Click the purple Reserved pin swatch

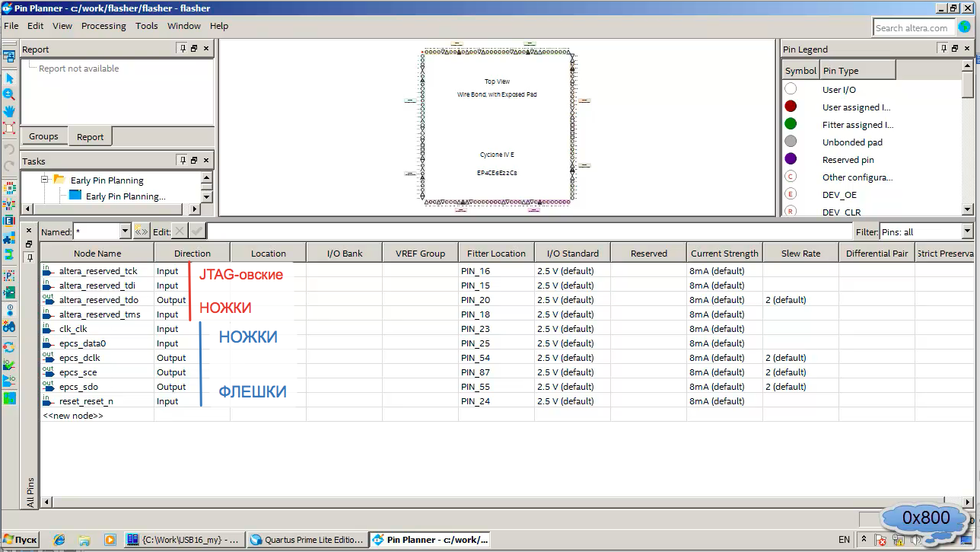click(791, 159)
